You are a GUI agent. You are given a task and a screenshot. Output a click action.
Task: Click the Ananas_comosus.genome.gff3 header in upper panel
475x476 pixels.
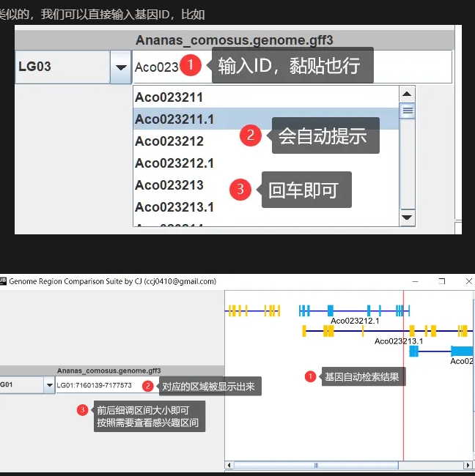click(x=235, y=40)
